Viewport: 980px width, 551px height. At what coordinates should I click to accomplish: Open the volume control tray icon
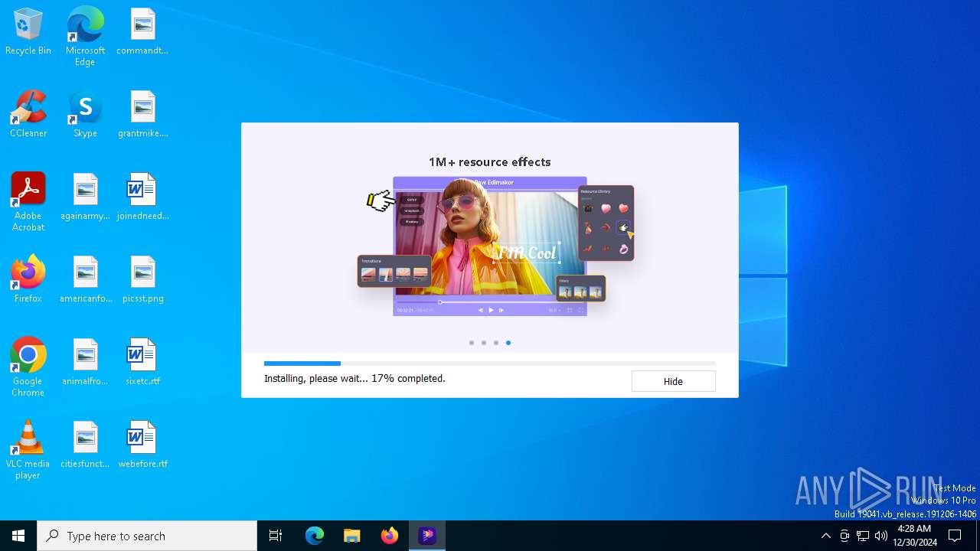881,536
